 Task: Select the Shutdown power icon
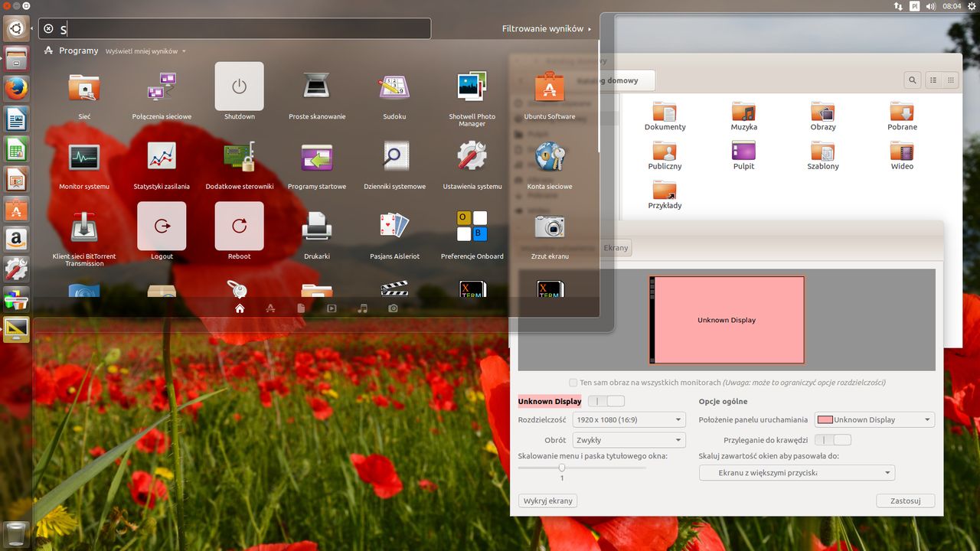[x=239, y=86]
